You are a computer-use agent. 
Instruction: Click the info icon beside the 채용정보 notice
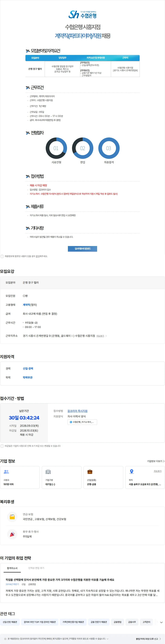pyautogui.click(x=2, y=256)
